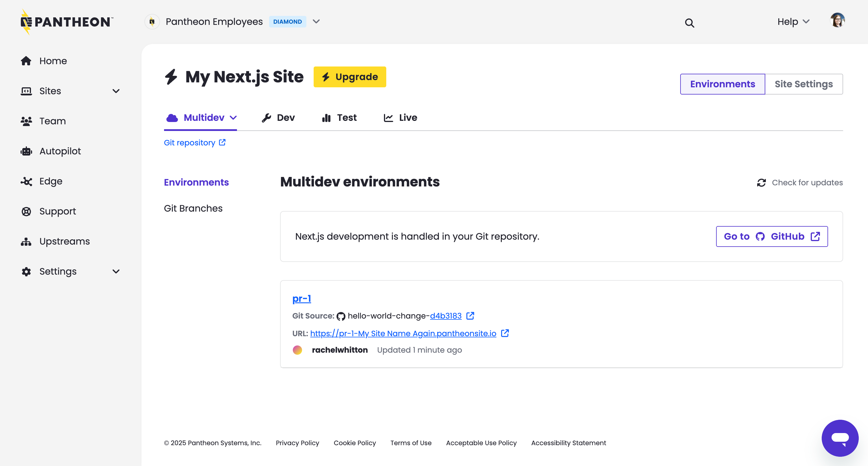
Task: Click the search magnifier icon
Action: click(x=689, y=23)
